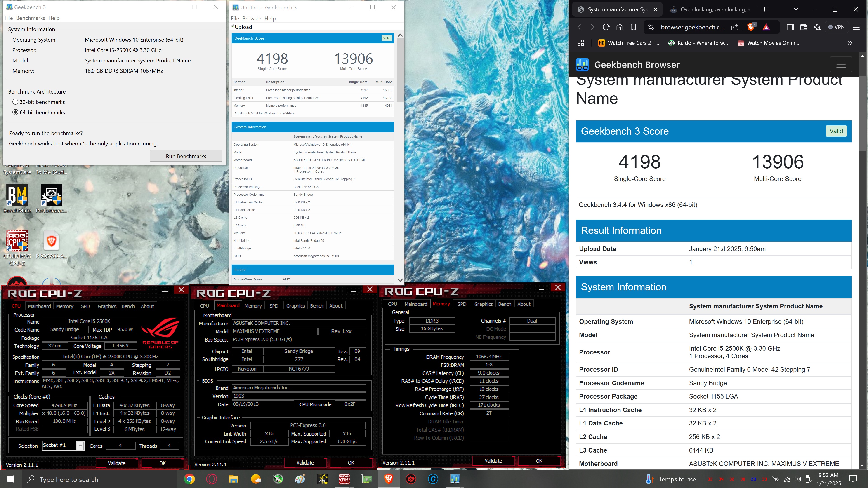
Task: Click the Brave icon in the taskbar
Action: click(389, 479)
